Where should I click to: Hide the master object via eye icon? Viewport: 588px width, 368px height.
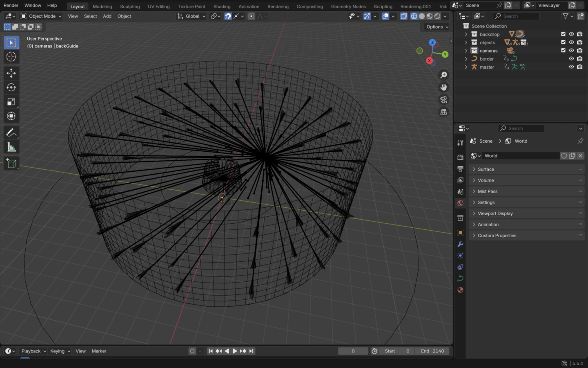coord(571,67)
